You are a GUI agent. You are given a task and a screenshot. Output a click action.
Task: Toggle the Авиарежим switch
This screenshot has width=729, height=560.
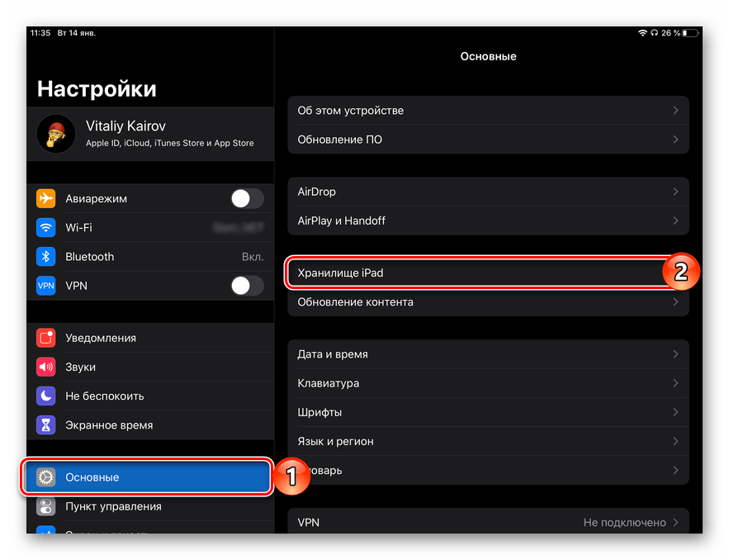point(247,199)
